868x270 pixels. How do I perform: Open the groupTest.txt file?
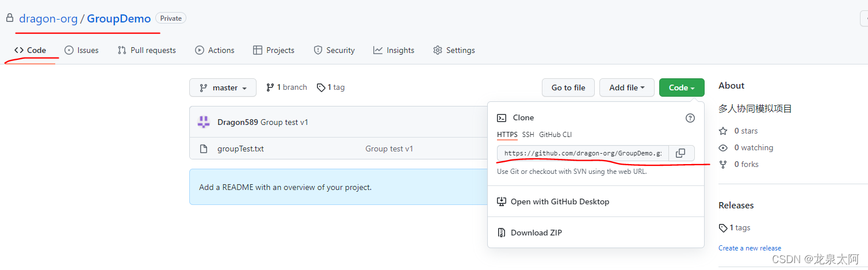240,149
